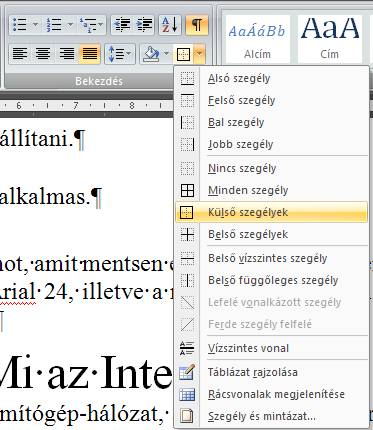Choose Belső vízszintes szegély
The image size is (373, 430).
coord(271,259)
